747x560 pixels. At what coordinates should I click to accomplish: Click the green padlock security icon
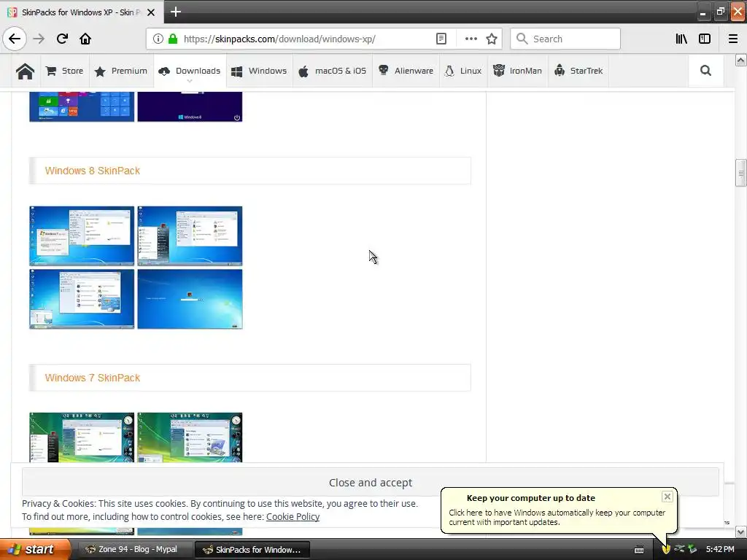[173, 39]
